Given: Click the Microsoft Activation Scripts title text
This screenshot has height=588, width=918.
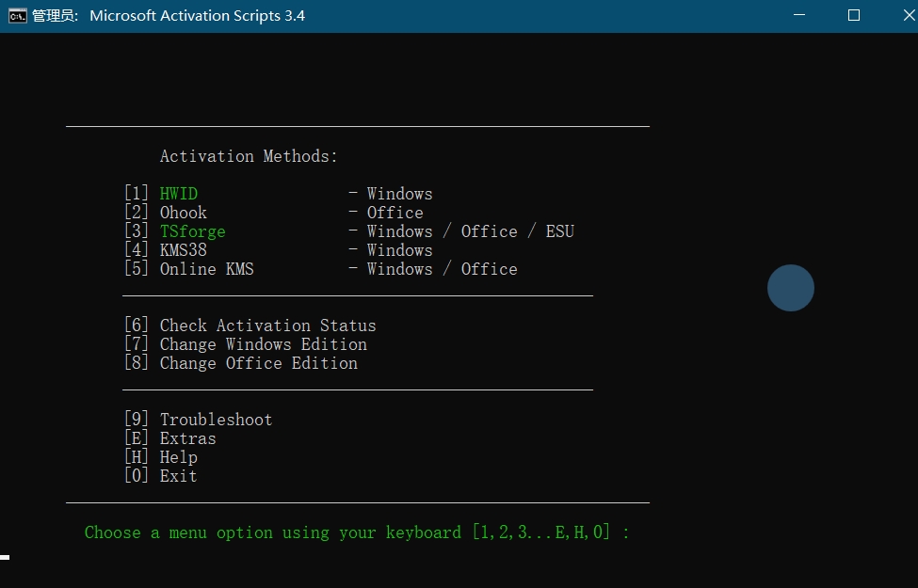Looking at the screenshot, I should (x=197, y=16).
